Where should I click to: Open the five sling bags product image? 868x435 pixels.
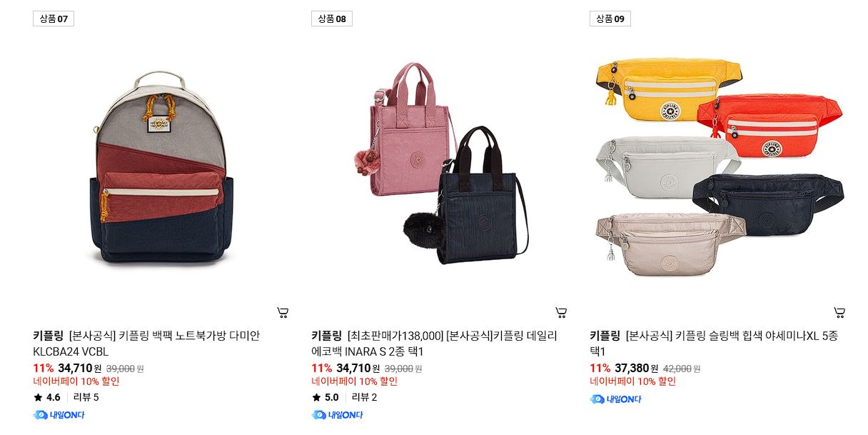[718, 168]
